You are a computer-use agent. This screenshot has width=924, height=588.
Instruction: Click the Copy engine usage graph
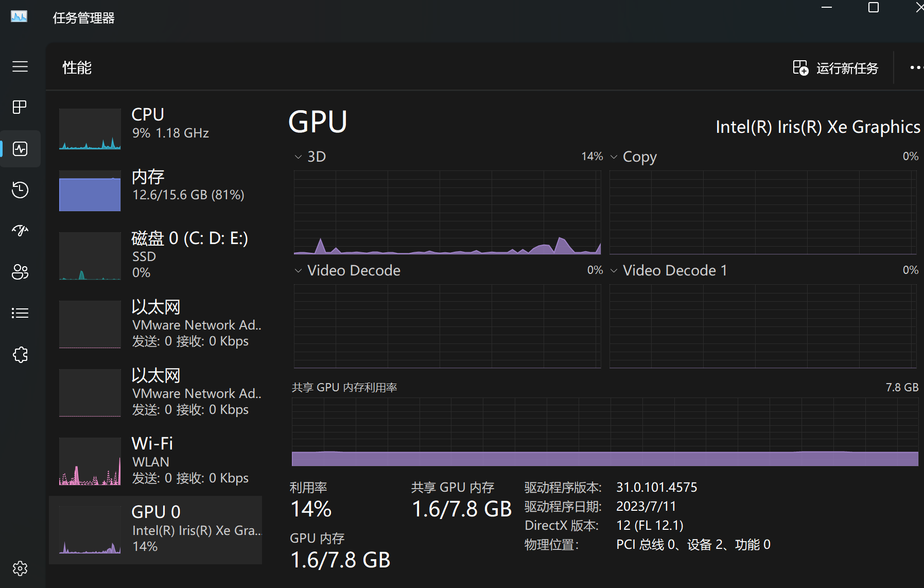[x=763, y=213]
